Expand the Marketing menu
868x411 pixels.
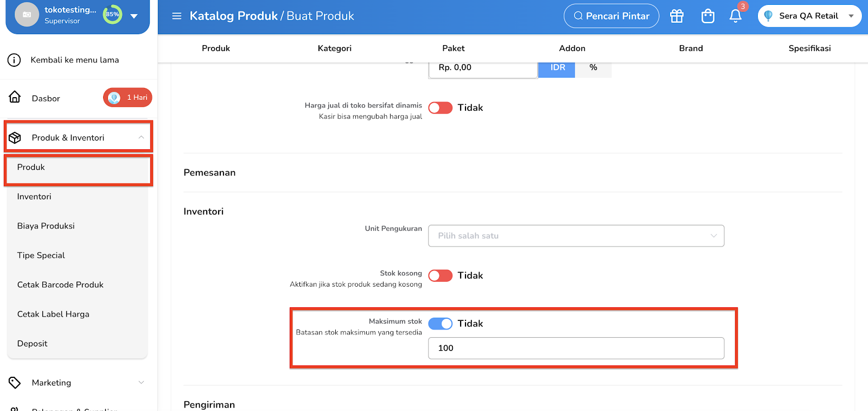pos(141,383)
